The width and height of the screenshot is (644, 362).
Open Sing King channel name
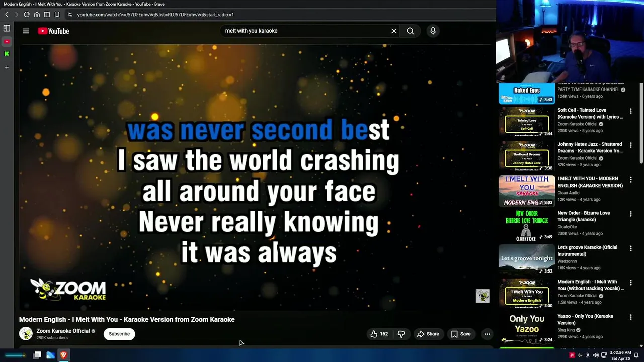tap(566, 330)
